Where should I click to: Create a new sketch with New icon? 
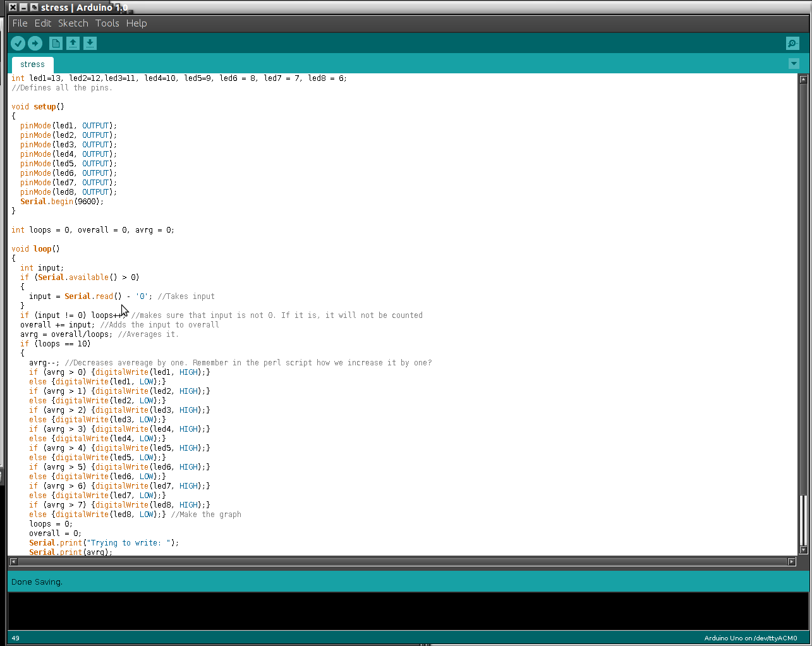pyautogui.click(x=56, y=43)
